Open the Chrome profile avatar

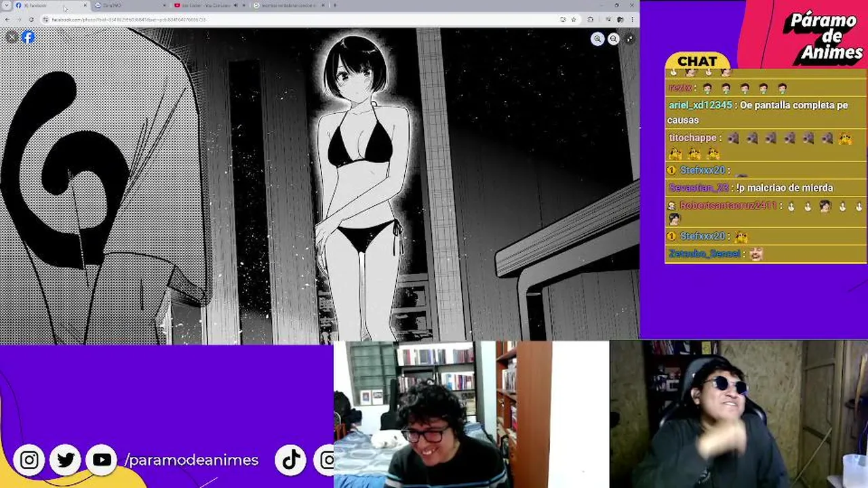(620, 20)
